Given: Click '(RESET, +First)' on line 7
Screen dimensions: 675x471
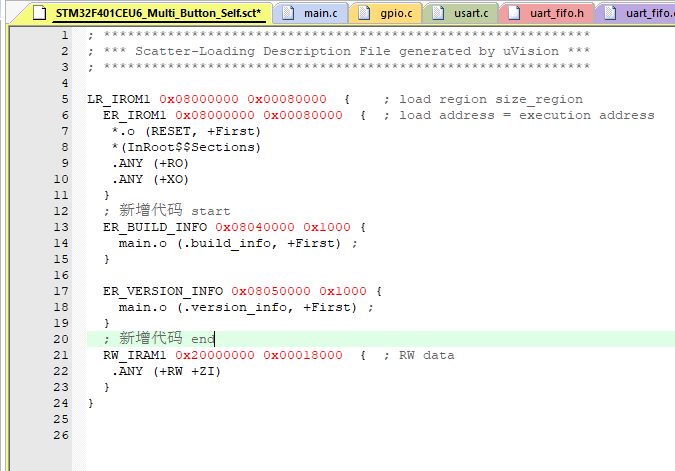Looking at the screenshot, I should click(203, 132).
